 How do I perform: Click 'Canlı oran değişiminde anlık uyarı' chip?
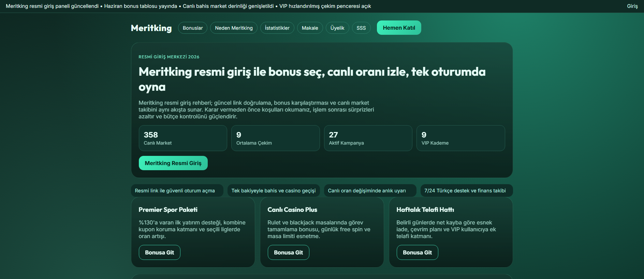tap(370, 191)
